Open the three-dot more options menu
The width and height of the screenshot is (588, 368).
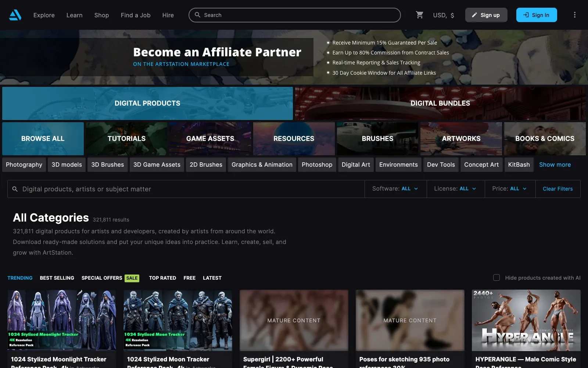click(575, 15)
